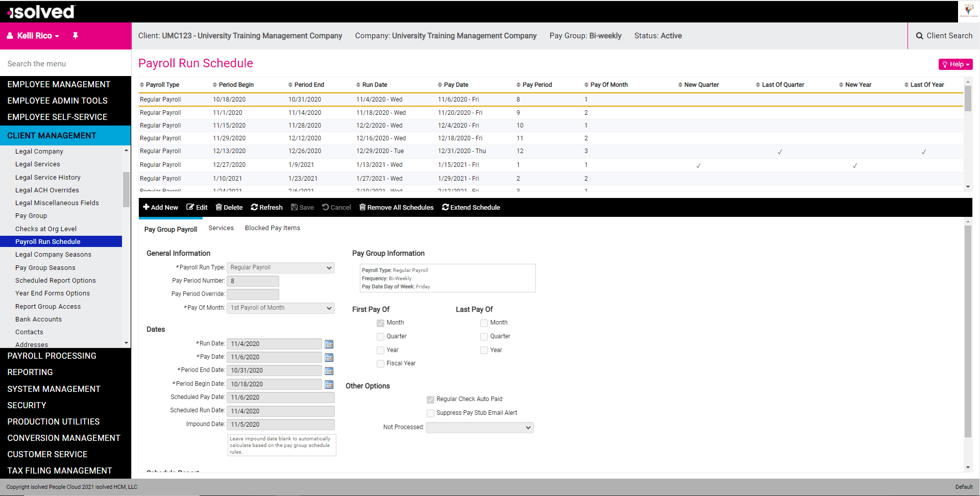980x496 pixels.
Task: Check Suppress Pay Stub Email Alert
Action: pyautogui.click(x=430, y=413)
